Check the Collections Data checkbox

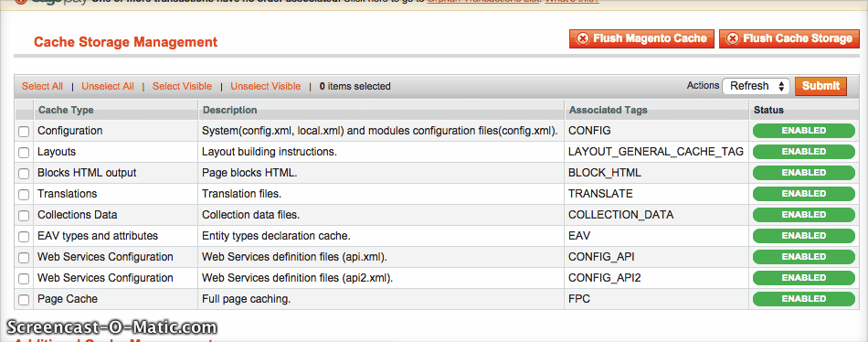[24, 216]
